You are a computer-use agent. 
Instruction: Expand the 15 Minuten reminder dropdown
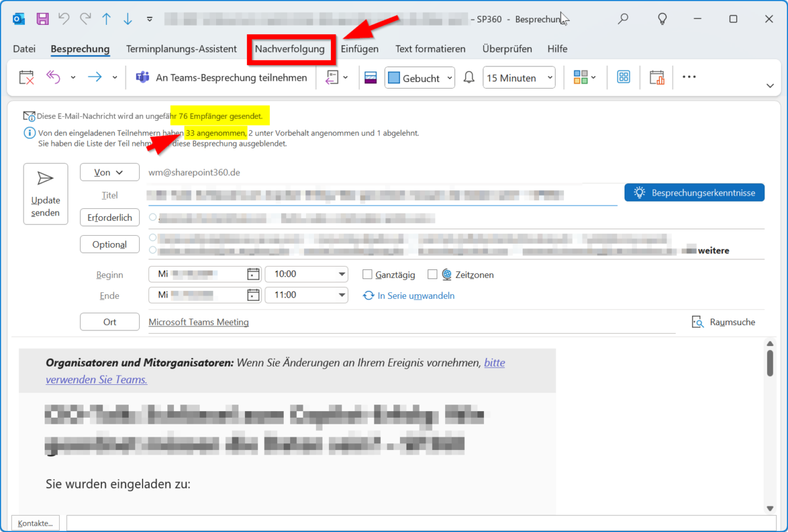click(519, 78)
